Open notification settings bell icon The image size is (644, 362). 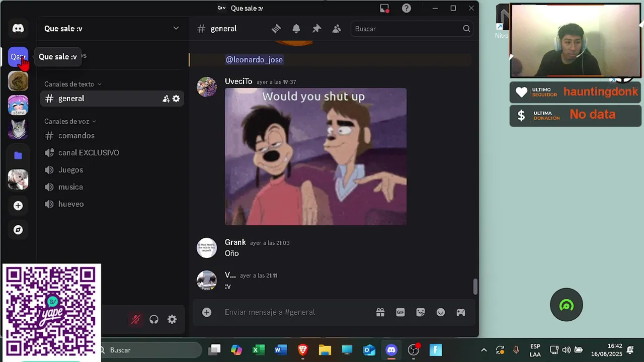(296, 29)
